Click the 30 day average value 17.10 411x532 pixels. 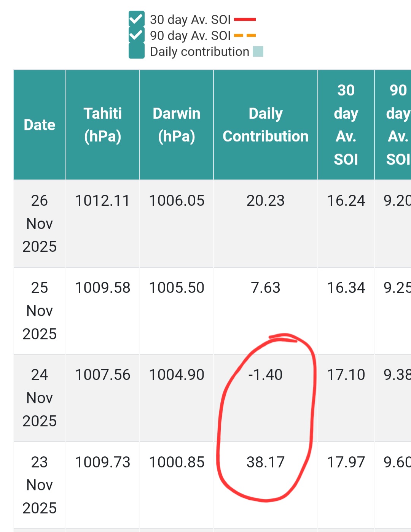coord(346,375)
